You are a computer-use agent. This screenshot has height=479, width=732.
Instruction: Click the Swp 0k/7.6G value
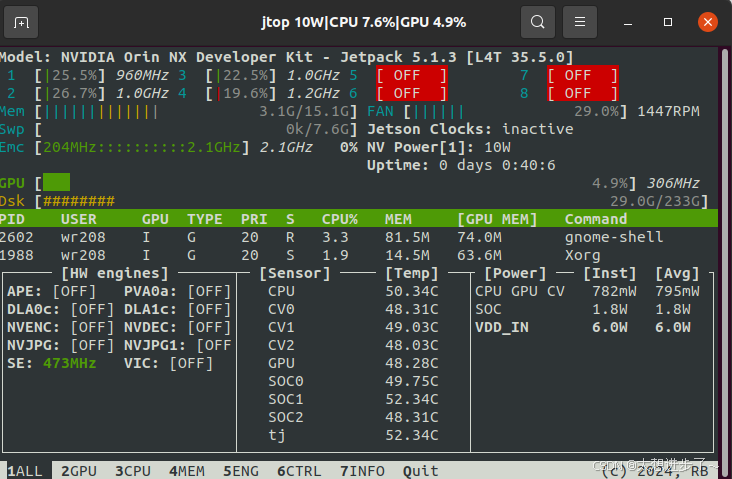coord(317,129)
